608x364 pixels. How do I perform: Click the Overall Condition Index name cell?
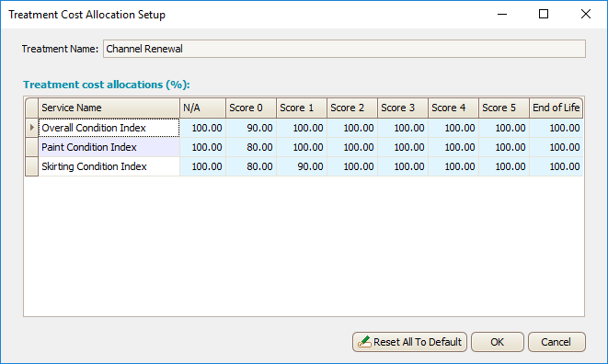(109, 128)
